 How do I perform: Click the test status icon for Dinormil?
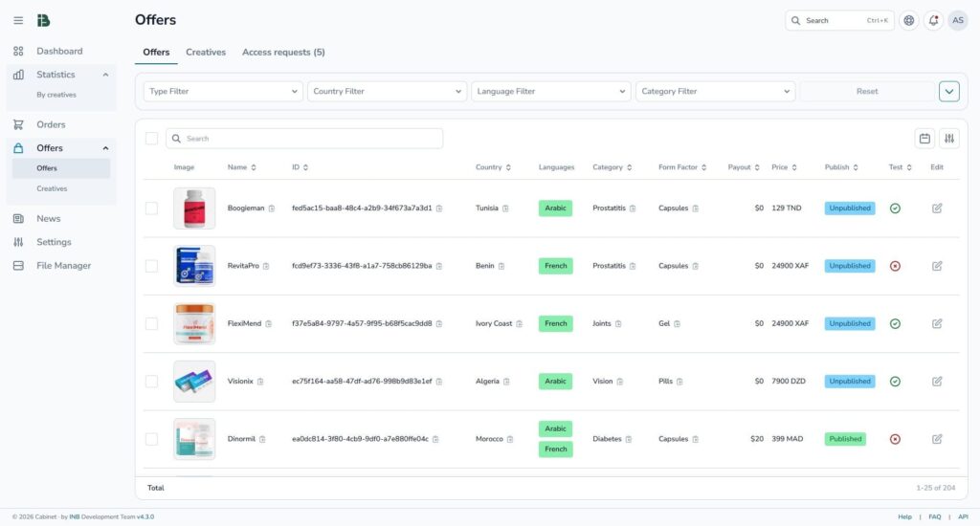[895, 439]
